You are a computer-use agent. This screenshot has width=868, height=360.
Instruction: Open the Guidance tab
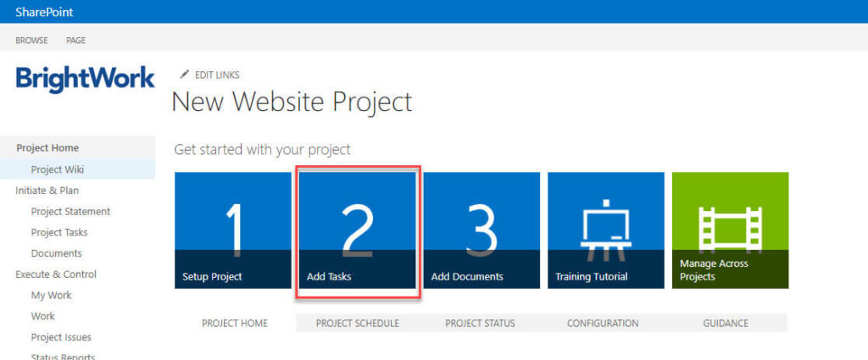pyautogui.click(x=726, y=323)
